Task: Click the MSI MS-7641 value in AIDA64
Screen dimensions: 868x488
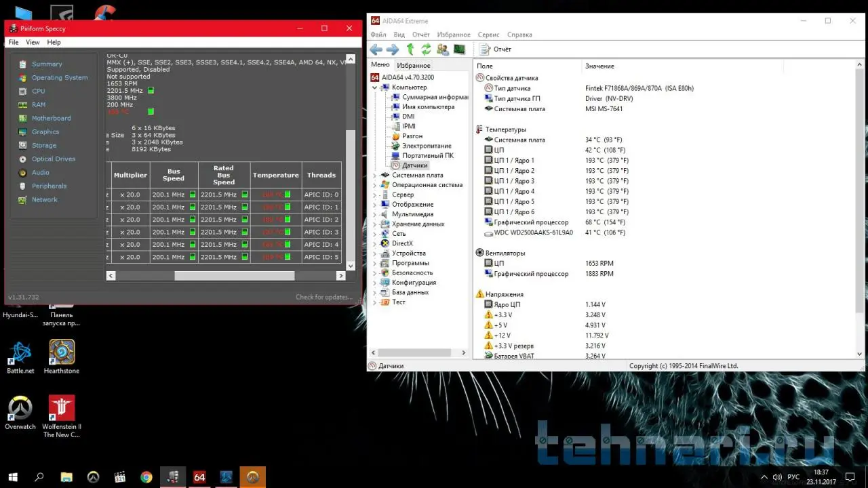Action: pyautogui.click(x=604, y=109)
